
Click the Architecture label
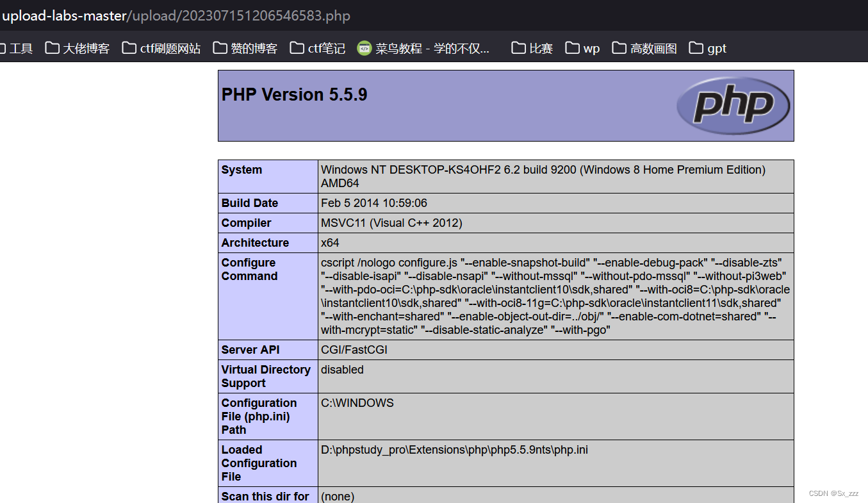[255, 243]
